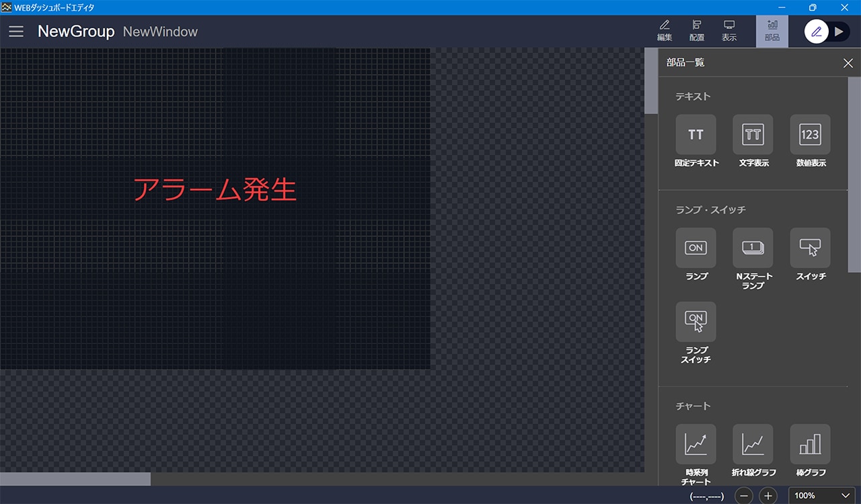Click the アラーム発生 text on canvas

(215, 190)
